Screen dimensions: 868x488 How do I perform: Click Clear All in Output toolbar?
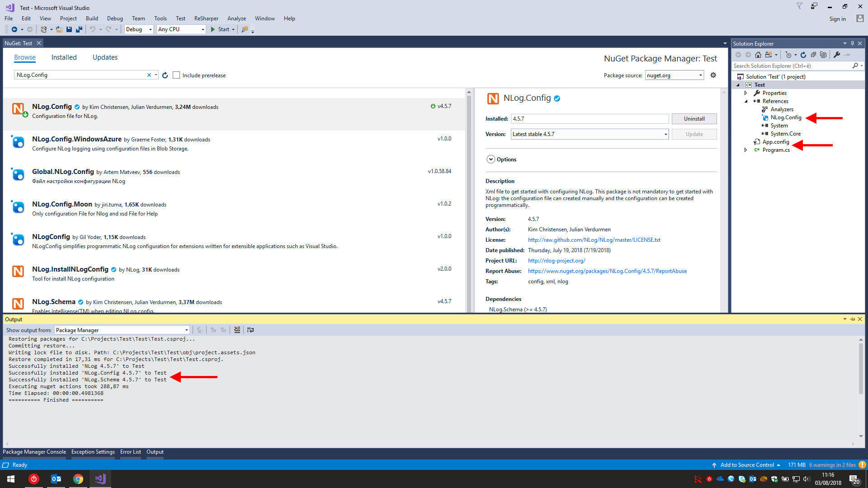click(x=237, y=330)
